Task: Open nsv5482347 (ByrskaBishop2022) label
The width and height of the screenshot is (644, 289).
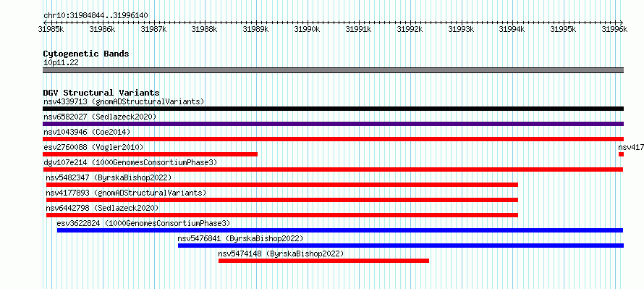Action: 109,177
